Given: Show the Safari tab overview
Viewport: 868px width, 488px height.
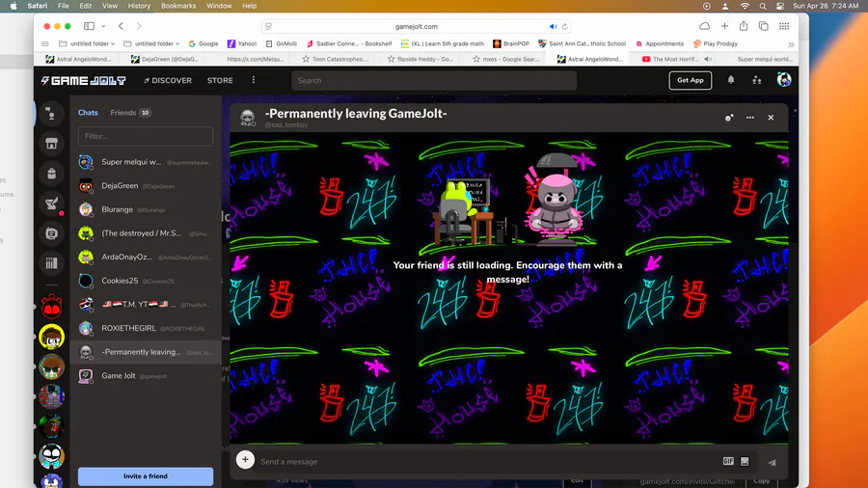Looking at the screenshot, I should tap(764, 26).
